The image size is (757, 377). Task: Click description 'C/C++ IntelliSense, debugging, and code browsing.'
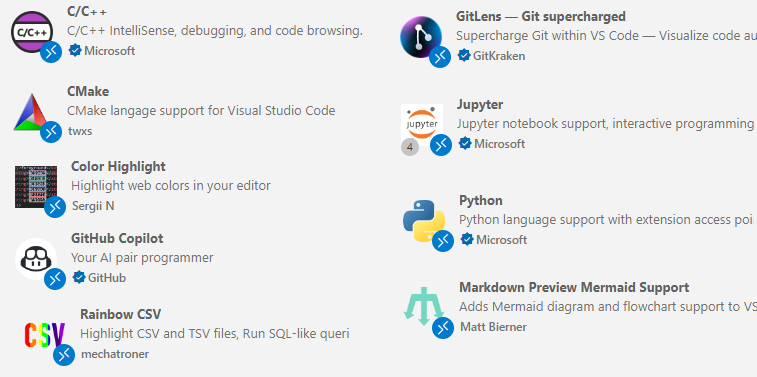click(x=215, y=31)
